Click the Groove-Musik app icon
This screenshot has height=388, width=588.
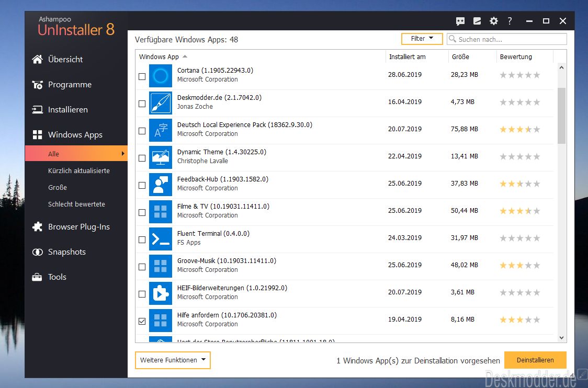[161, 266]
